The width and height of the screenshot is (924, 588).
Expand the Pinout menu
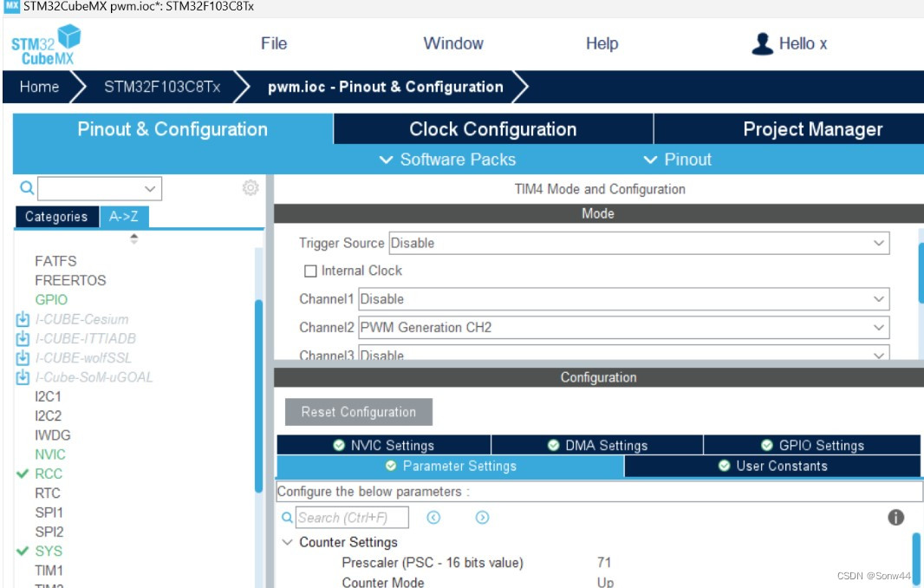(677, 160)
